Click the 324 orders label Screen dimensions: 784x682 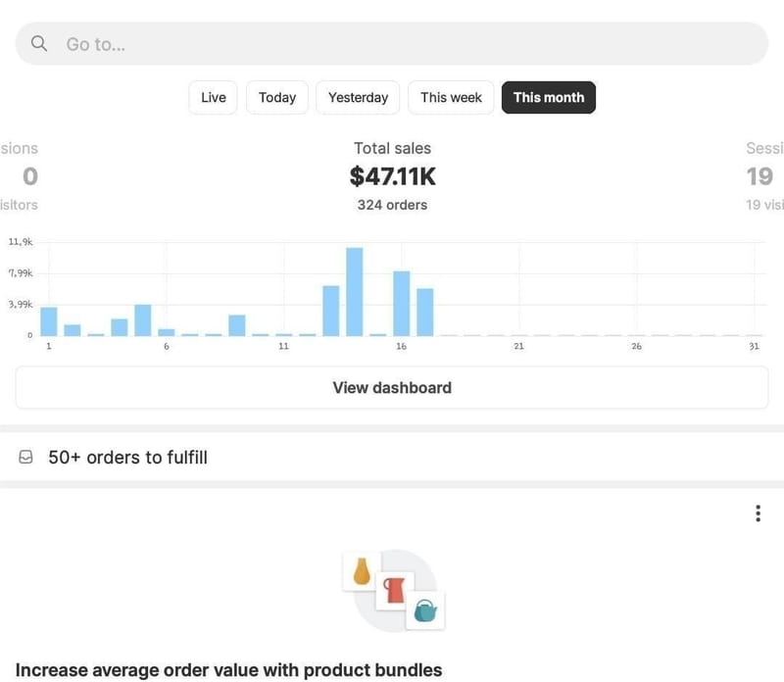(x=392, y=205)
